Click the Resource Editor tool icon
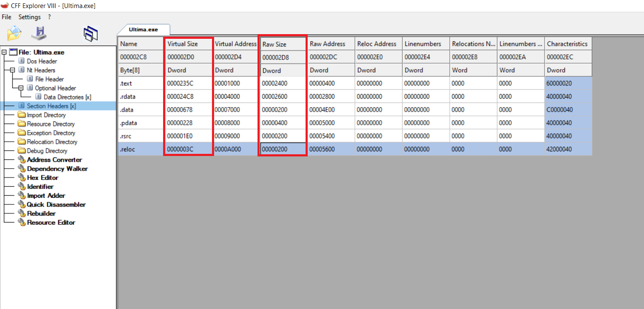Viewport: 644px width, 309px height. tap(21, 222)
